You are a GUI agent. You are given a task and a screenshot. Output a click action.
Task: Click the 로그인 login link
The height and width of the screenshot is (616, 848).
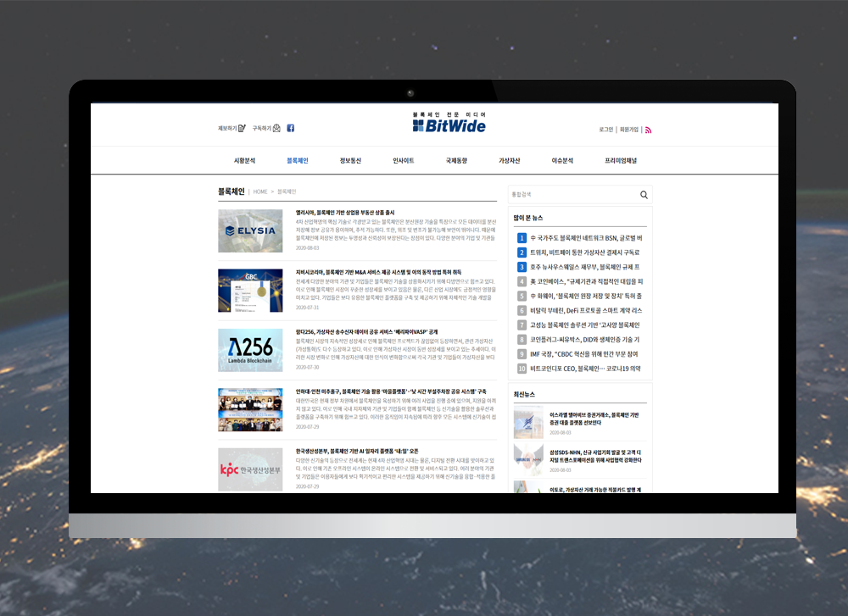click(x=605, y=130)
